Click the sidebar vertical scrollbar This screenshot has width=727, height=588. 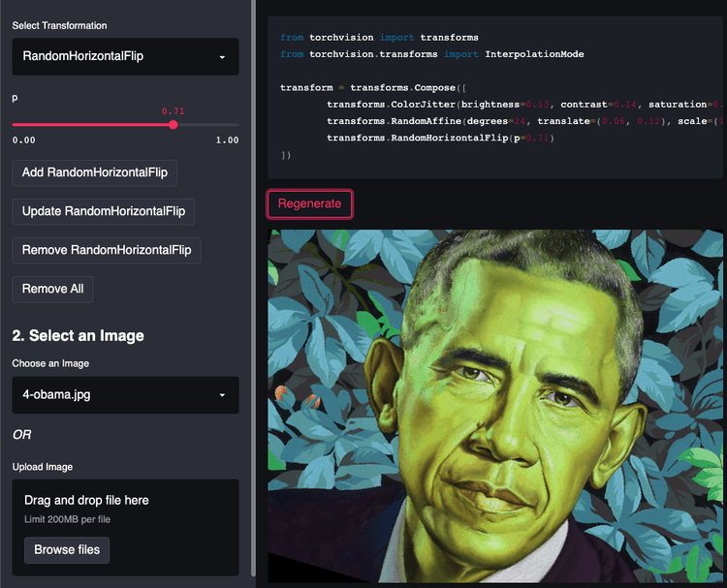[253, 288]
